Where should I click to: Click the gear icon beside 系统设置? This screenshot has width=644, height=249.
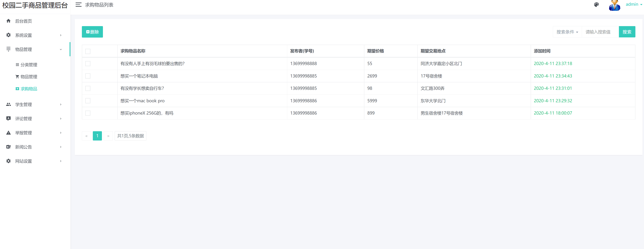8,35
